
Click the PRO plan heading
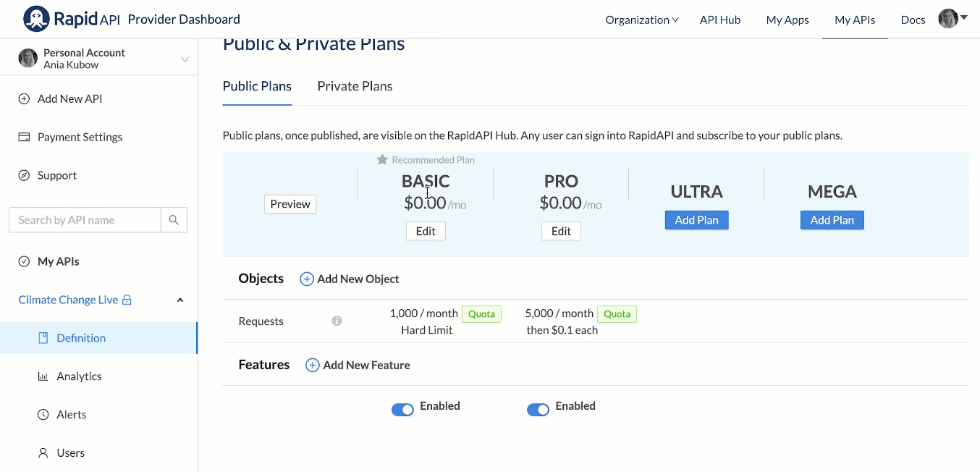click(561, 181)
